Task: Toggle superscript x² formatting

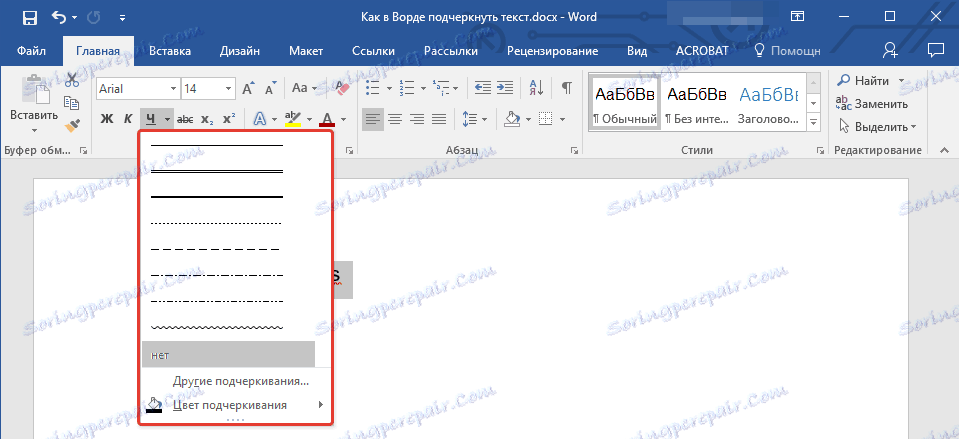Action: coord(229,119)
